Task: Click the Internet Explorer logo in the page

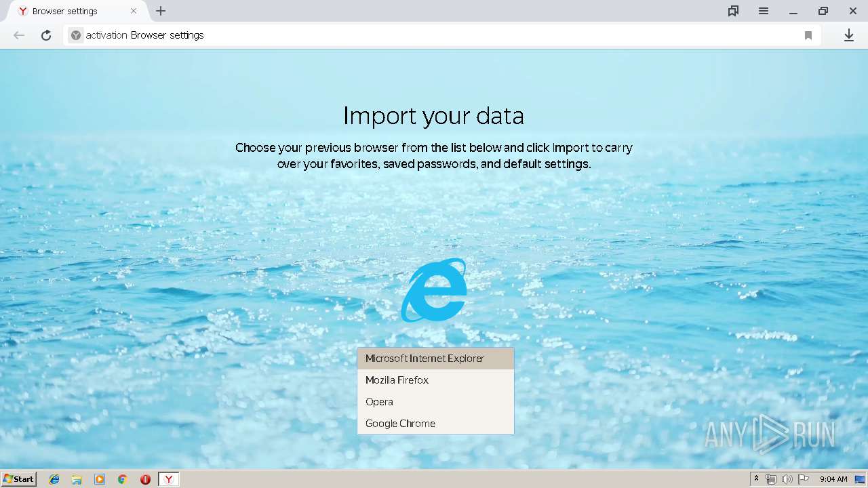Action: click(434, 290)
